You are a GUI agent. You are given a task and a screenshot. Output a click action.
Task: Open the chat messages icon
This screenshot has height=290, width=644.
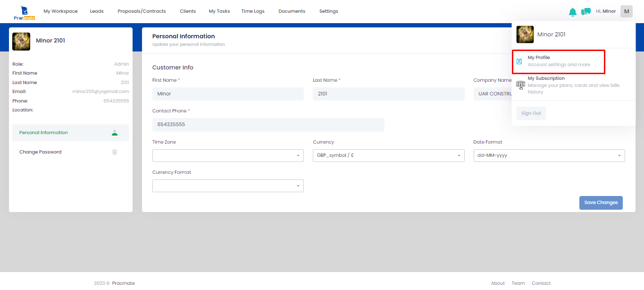pyautogui.click(x=585, y=12)
